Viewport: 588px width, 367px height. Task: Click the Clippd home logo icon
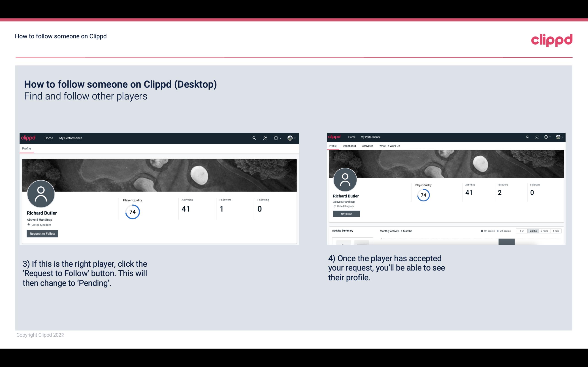(x=28, y=138)
